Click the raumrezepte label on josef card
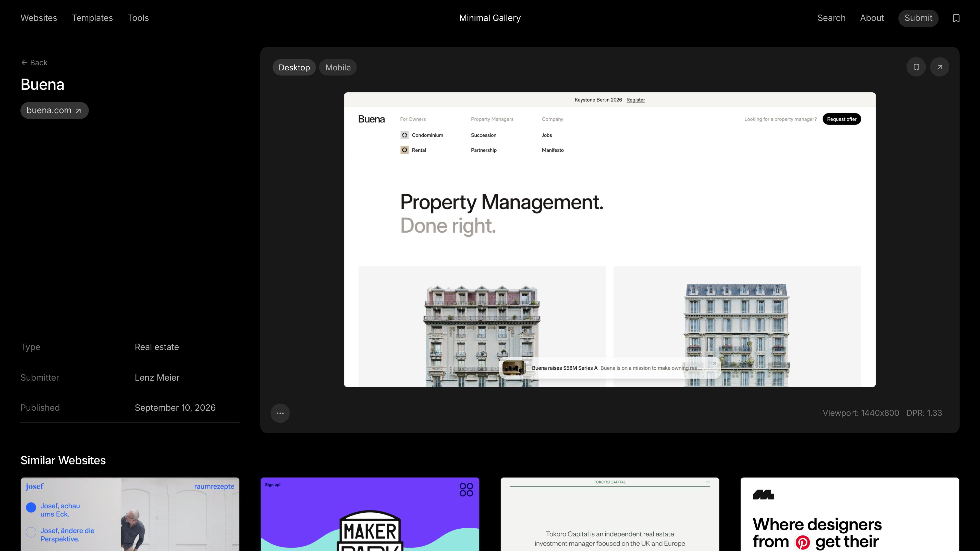Image resolution: width=980 pixels, height=551 pixels. (x=214, y=486)
